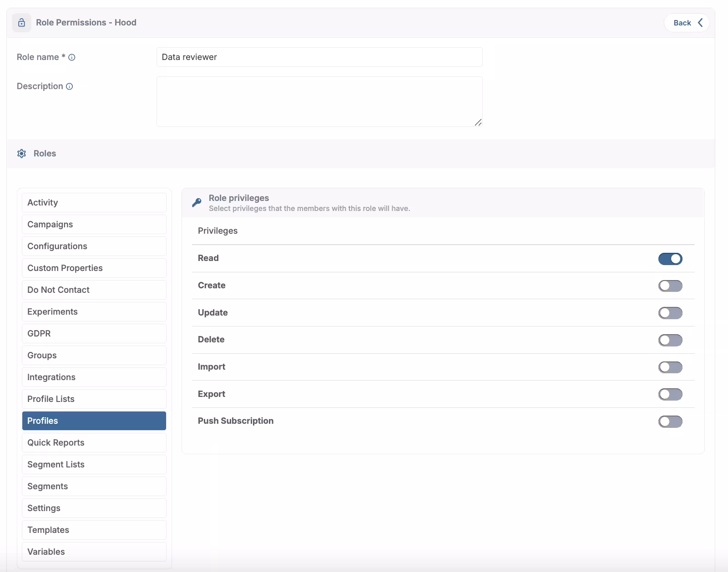This screenshot has height=572, width=728.
Task: Turn on the Export toggle
Action: click(x=670, y=394)
